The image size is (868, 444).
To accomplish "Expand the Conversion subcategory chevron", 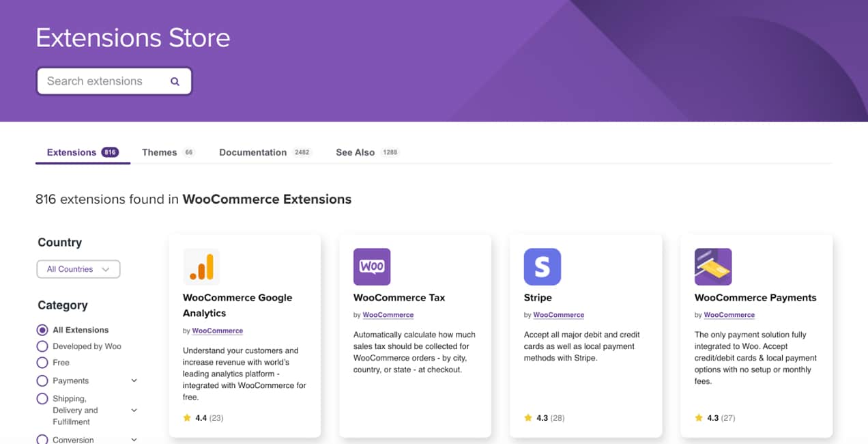I will click(134, 440).
